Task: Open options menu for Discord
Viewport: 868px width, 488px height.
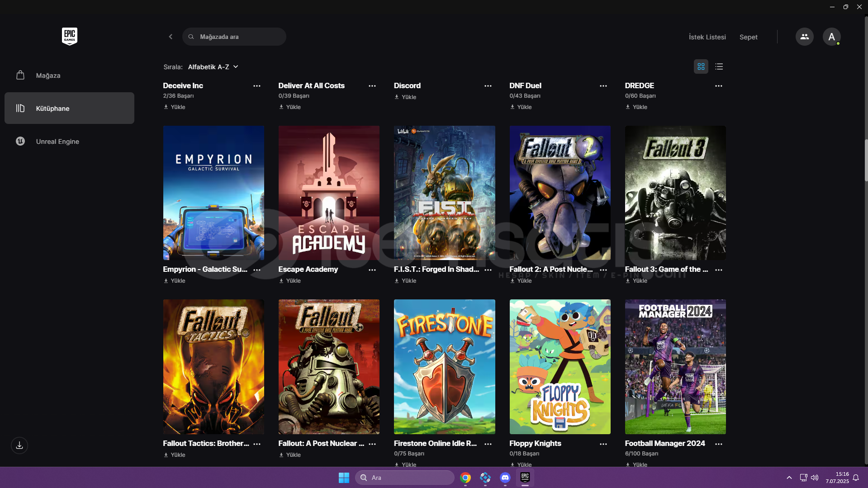Action: coord(488,86)
